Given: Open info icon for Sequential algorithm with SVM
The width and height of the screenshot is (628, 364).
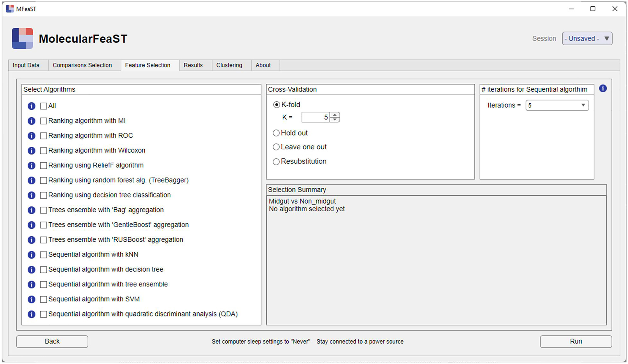Looking at the screenshot, I should (31, 299).
